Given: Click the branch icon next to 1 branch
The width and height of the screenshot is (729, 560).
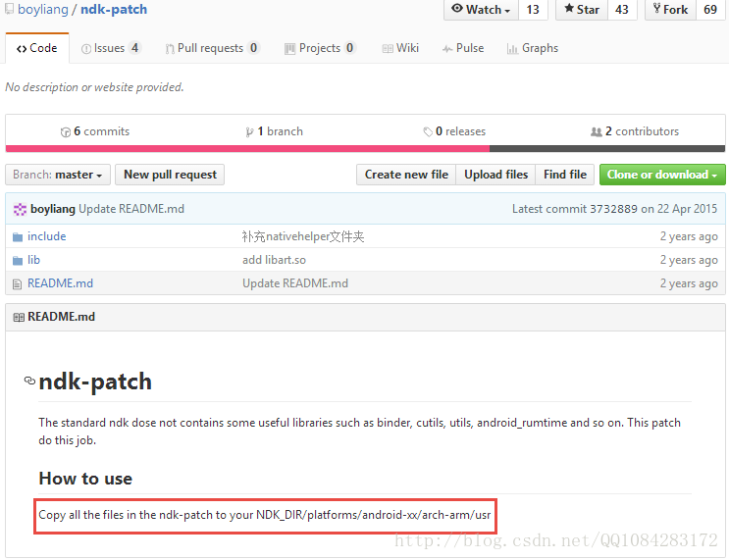Looking at the screenshot, I should (x=249, y=132).
